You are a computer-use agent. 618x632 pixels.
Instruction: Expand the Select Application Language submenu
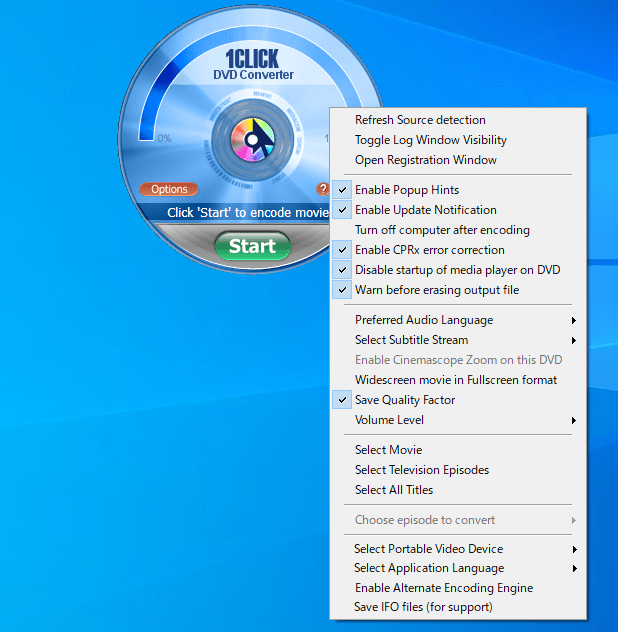pyautogui.click(x=458, y=568)
